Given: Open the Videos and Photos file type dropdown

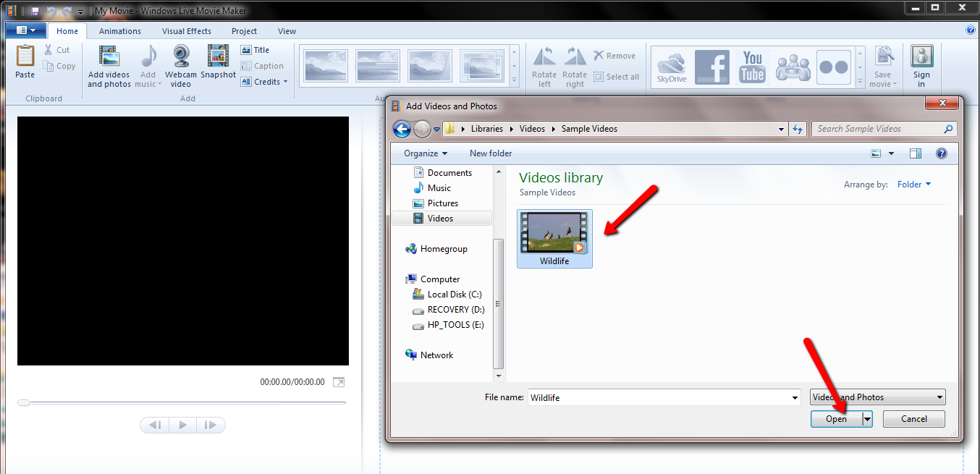Looking at the screenshot, I should tap(877, 397).
